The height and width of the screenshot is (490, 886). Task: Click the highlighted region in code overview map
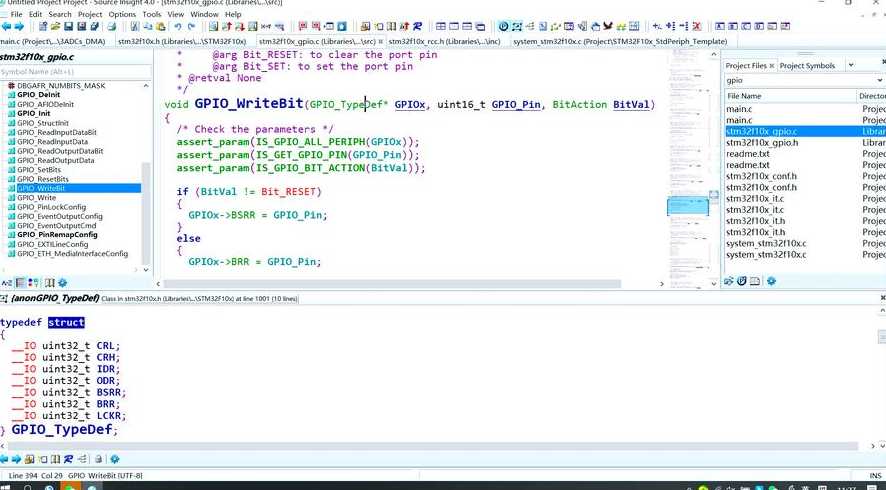point(687,206)
